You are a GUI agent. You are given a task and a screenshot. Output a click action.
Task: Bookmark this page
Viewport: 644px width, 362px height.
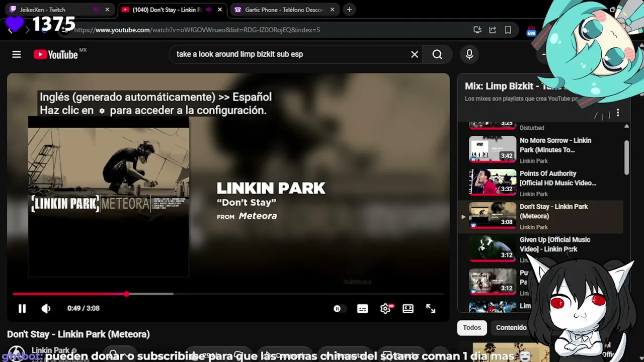click(x=508, y=30)
